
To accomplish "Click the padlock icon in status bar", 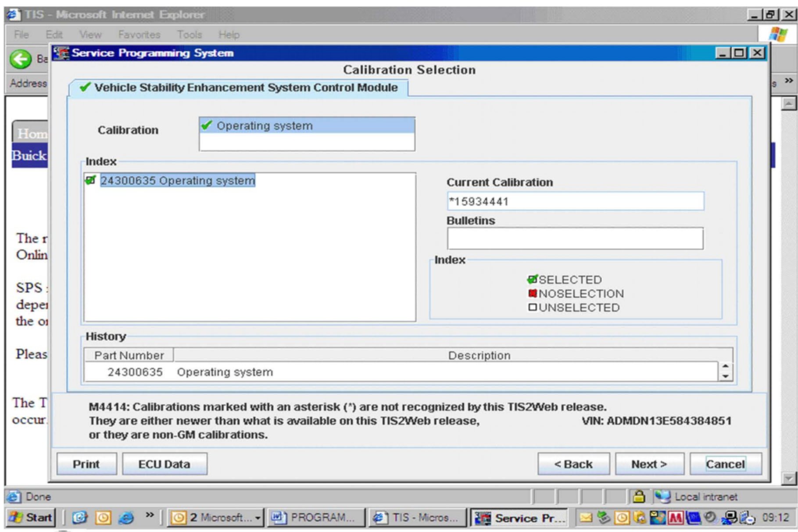I will point(639,496).
